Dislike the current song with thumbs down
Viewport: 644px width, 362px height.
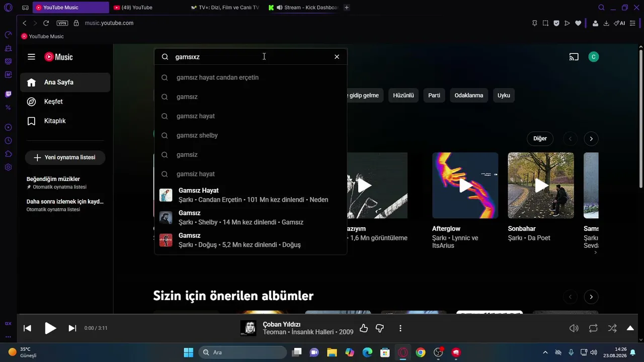[x=380, y=328]
